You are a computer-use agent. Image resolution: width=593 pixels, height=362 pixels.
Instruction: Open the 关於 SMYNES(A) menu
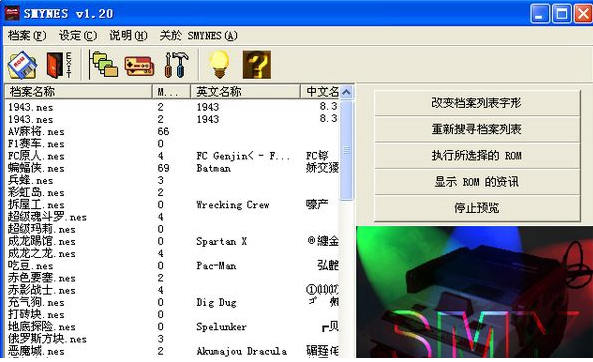coord(199,36)
